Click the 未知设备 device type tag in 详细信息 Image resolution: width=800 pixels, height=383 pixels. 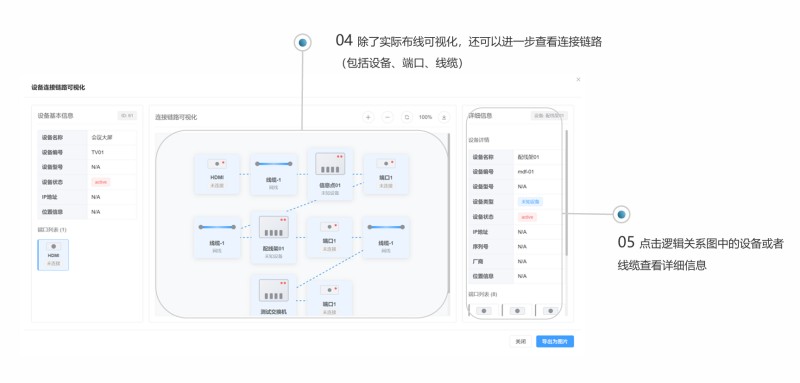[530, 202]
